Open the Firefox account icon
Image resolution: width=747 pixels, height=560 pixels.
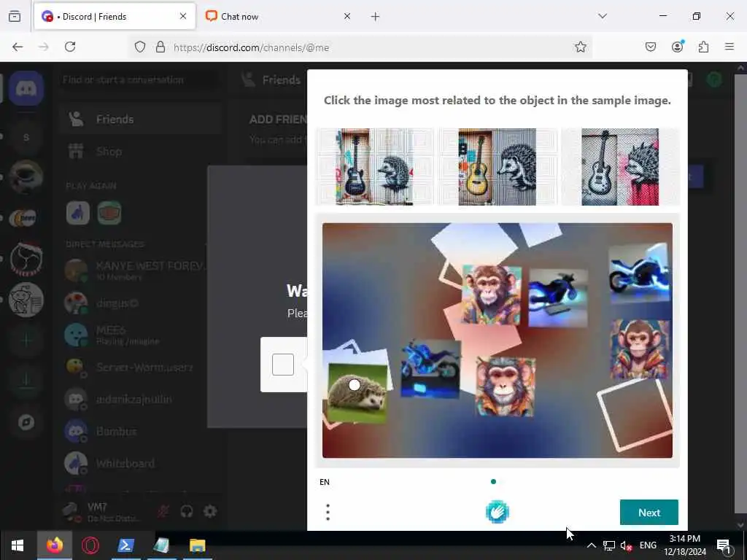(x=678, y=47)
